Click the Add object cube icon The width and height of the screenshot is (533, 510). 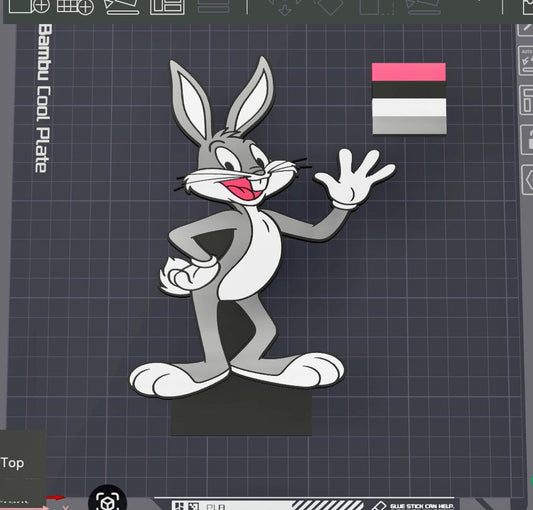point(29,6)
